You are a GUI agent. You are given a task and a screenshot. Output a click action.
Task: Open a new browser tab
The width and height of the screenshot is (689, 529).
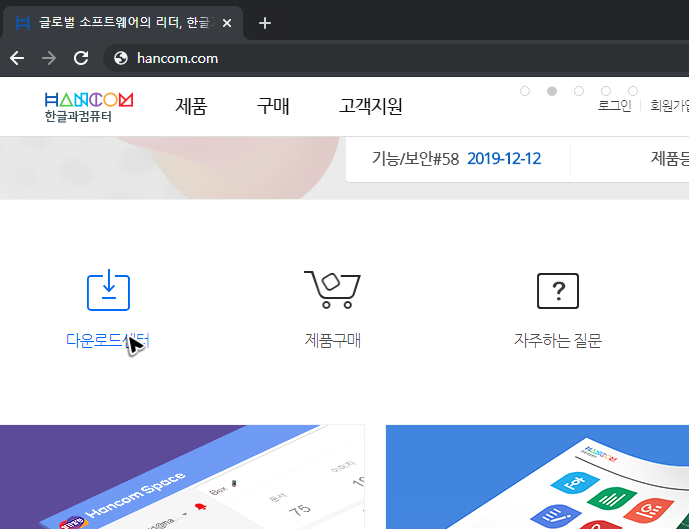[x=265, y=23]
